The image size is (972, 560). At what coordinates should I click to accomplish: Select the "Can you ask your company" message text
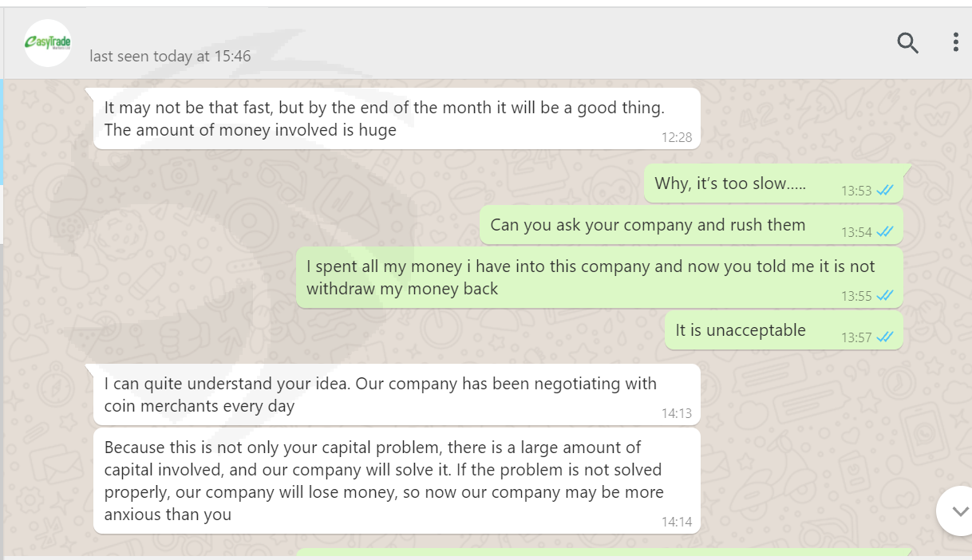(647, 225)
